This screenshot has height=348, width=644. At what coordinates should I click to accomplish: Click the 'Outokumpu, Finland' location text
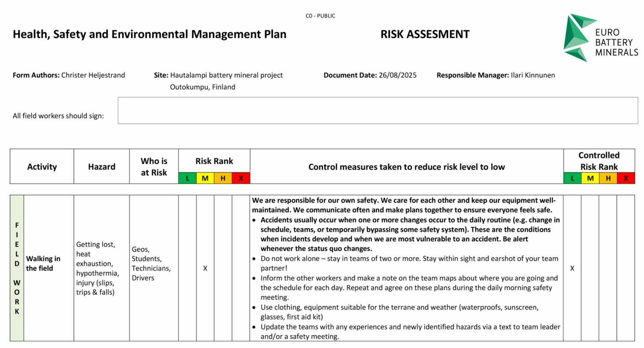click(203, 87)
